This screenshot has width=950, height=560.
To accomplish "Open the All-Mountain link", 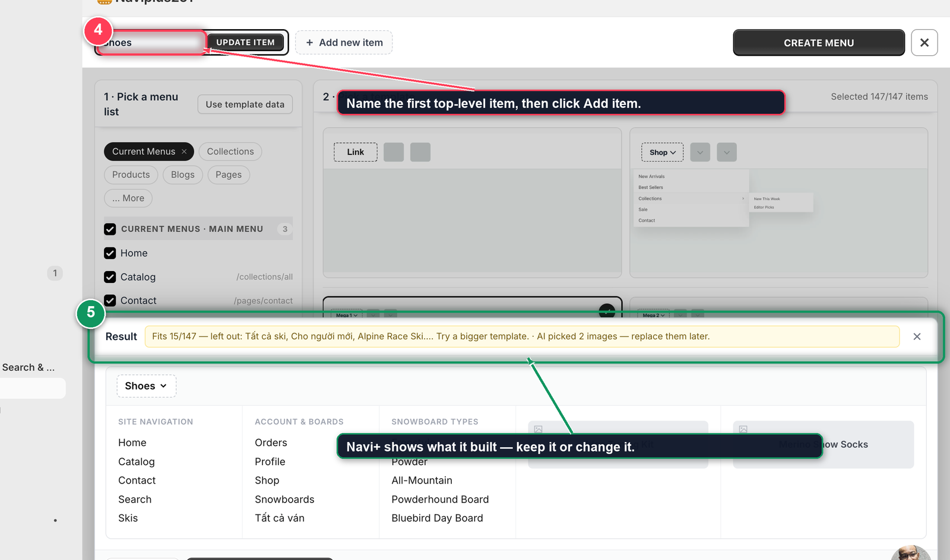I will 422,481.
